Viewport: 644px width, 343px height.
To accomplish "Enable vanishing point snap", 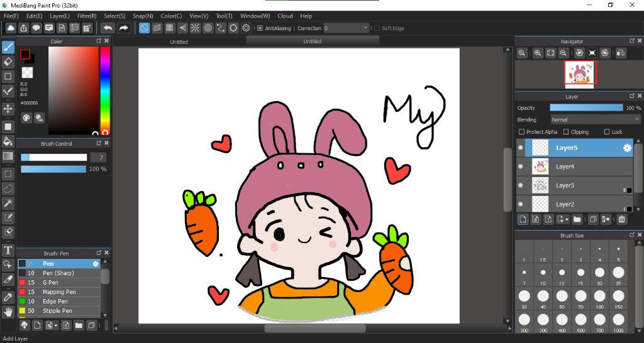I will coord(182,28).
